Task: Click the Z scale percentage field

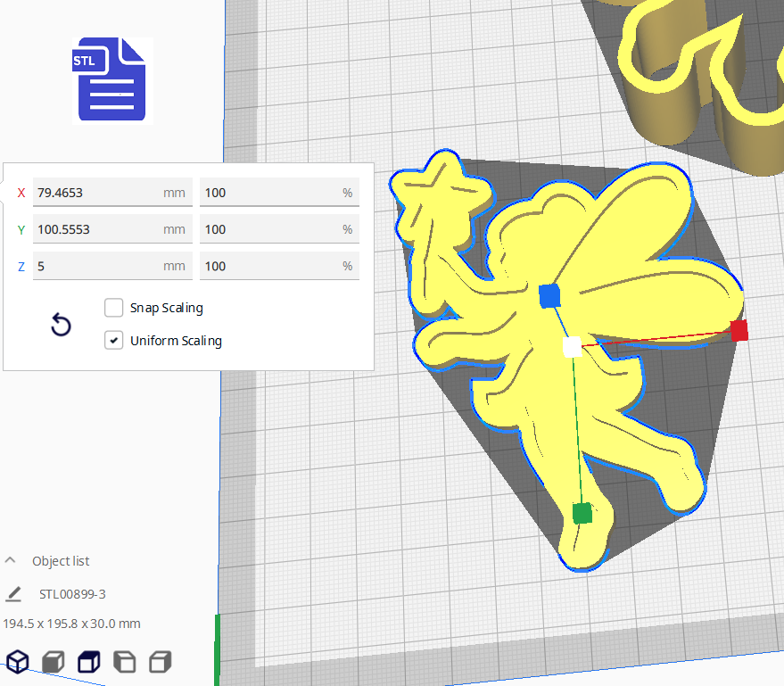Action: point(268,266)
